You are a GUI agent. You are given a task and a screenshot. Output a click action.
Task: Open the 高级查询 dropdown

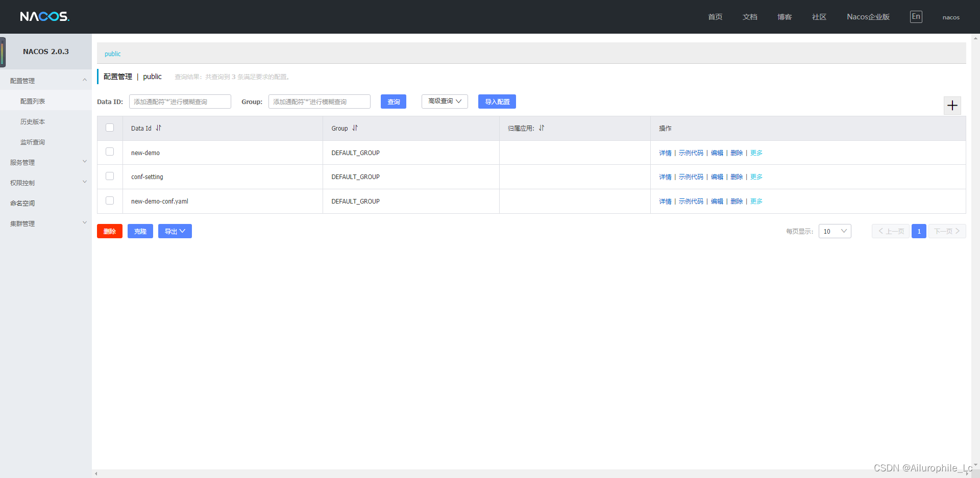pos(445,101)
